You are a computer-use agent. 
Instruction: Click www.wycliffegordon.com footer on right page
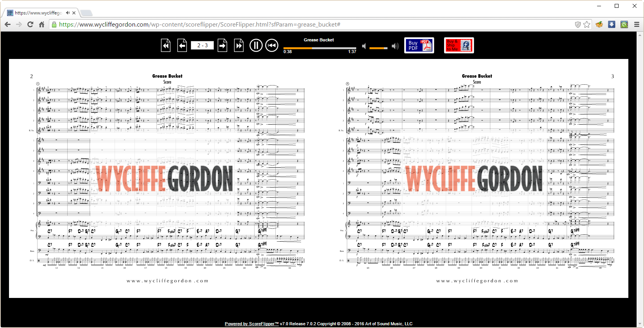[477, 281]
